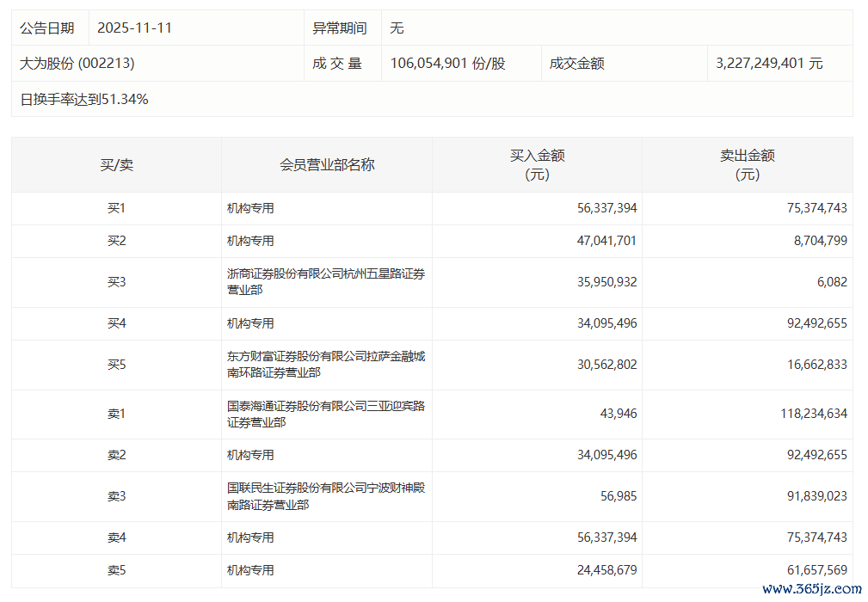This screenshot has width=868, height=602.
Task: Select buy amount 24,458,679
Action: pyautogui.click(x=607, y=570)
